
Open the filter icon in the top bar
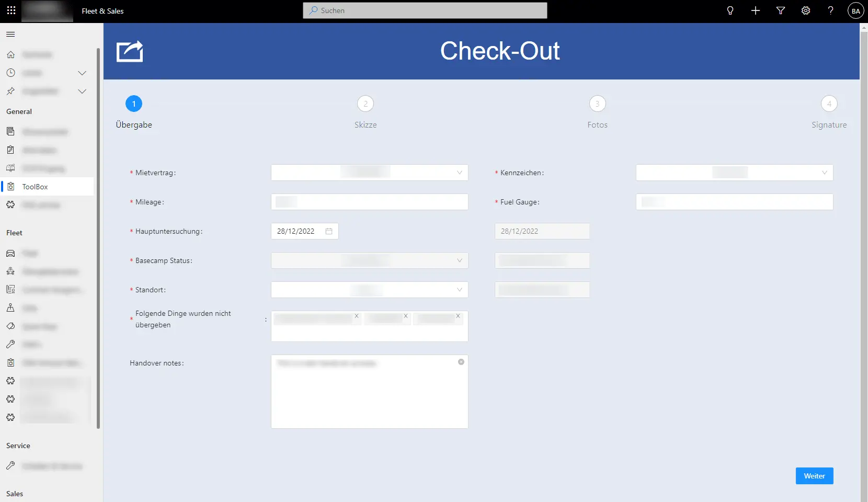(780, 10)
